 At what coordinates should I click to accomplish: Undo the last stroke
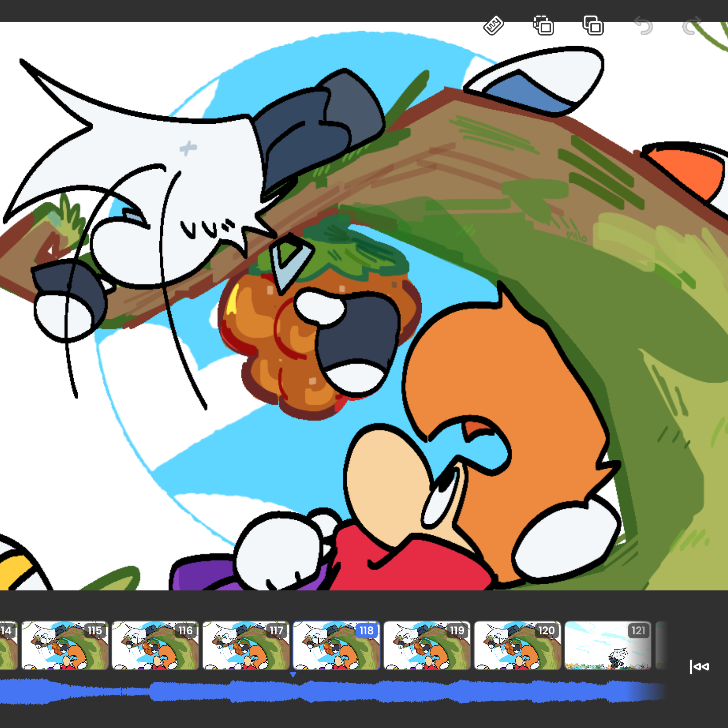[x=643, y=26]
